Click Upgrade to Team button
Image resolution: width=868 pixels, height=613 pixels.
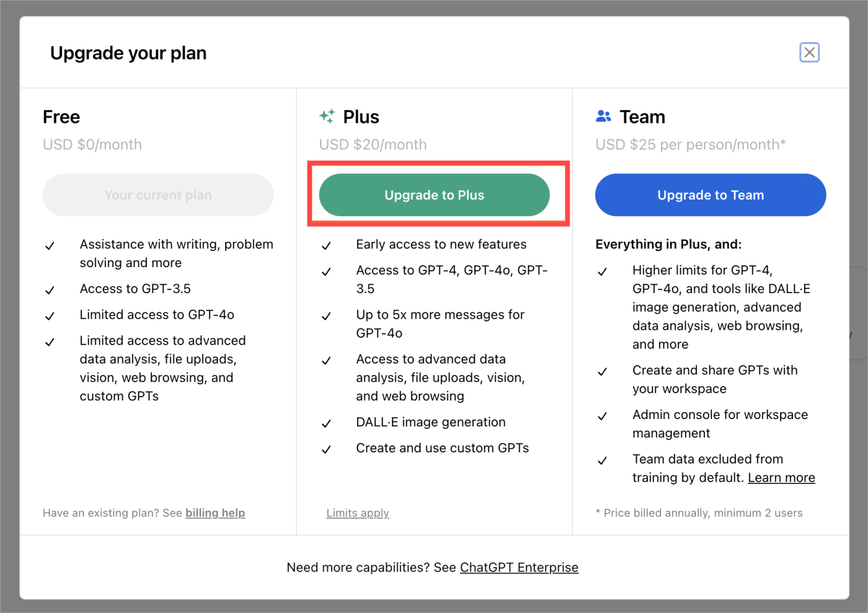coord(711,195)
